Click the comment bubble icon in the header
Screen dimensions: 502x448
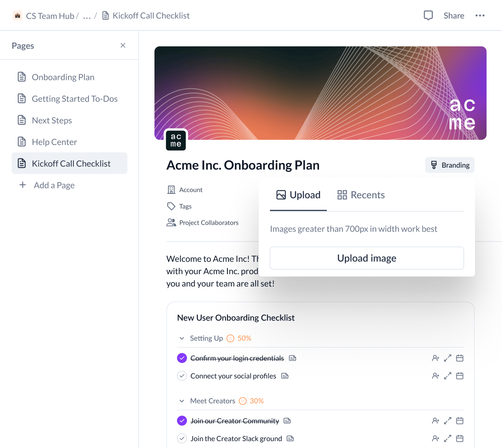point(428,15)
